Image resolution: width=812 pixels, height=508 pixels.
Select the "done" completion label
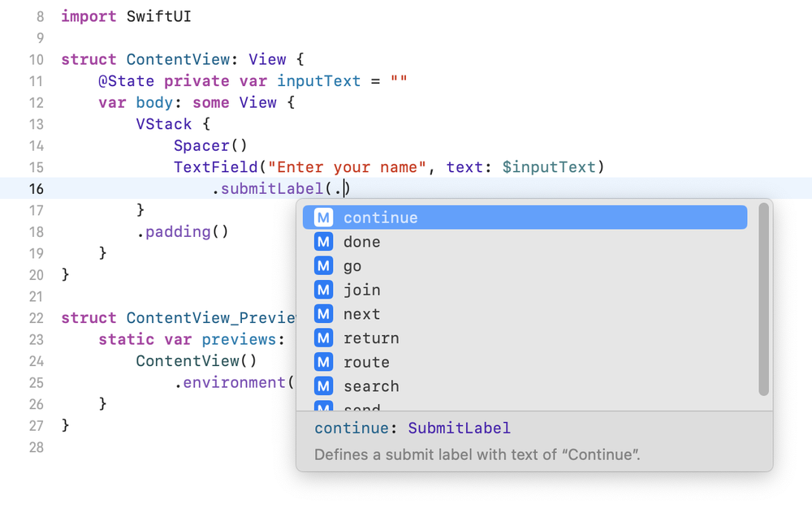[x=361, y=242]
